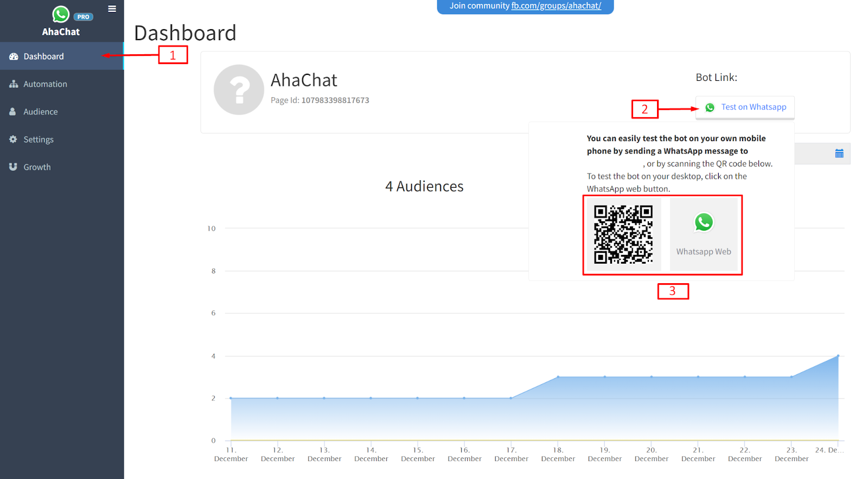Screen dimensions: 868x479
Task: Click the Bot Link label
Action: click(716, 78)
